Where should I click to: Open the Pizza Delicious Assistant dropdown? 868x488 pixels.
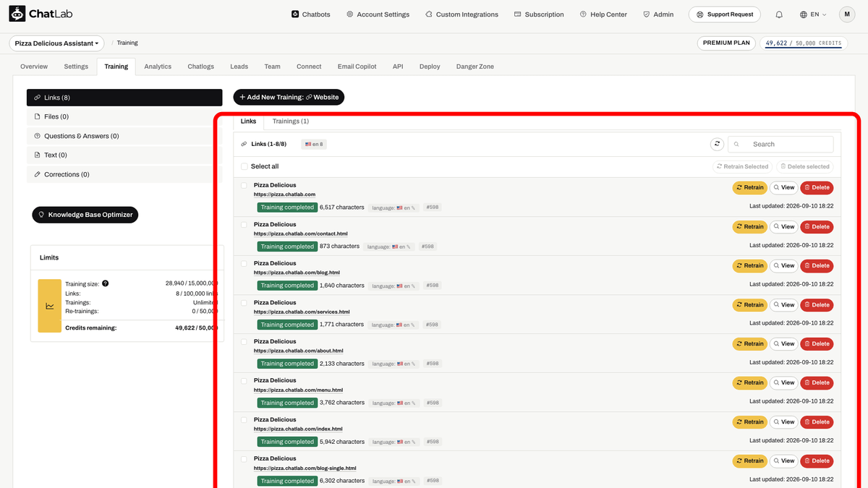[56, 43]
